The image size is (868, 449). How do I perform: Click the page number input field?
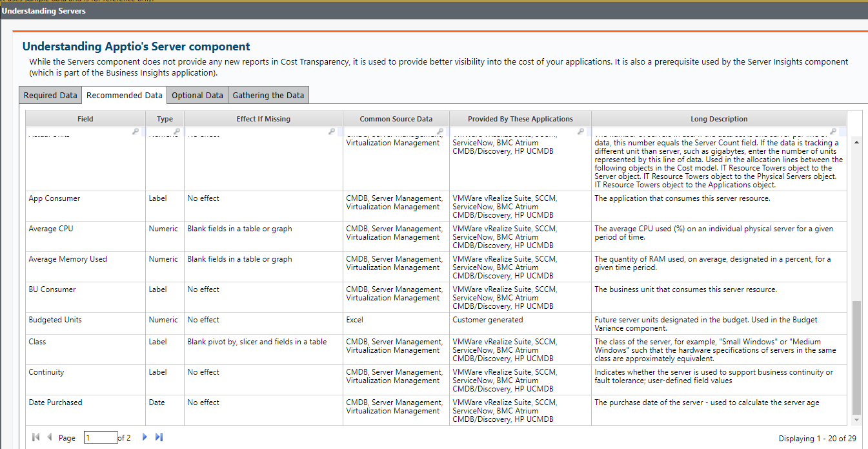point(101,437)
